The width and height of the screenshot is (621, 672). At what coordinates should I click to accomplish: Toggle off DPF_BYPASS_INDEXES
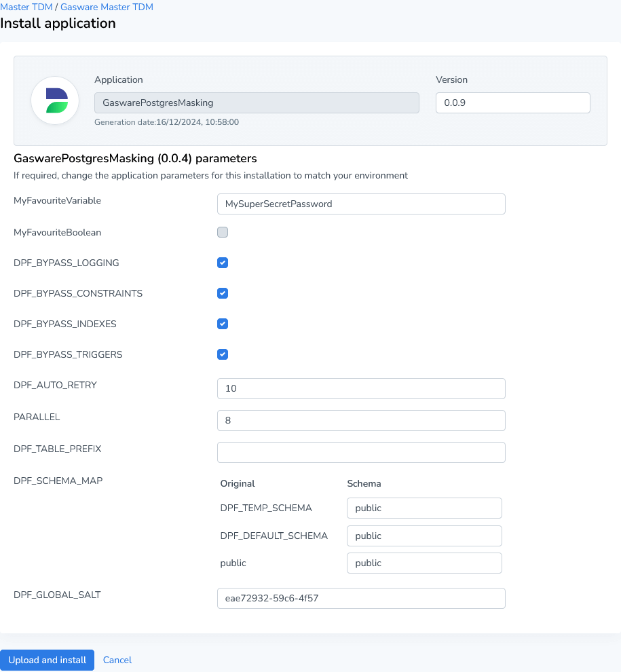223,323
